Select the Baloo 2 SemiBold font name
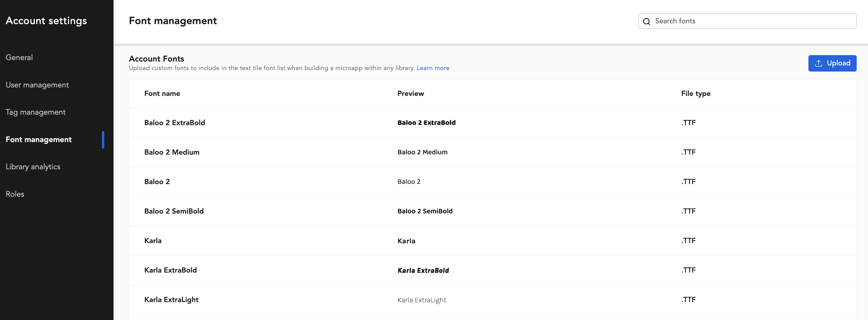868x320 pixels. pos(174,211)
